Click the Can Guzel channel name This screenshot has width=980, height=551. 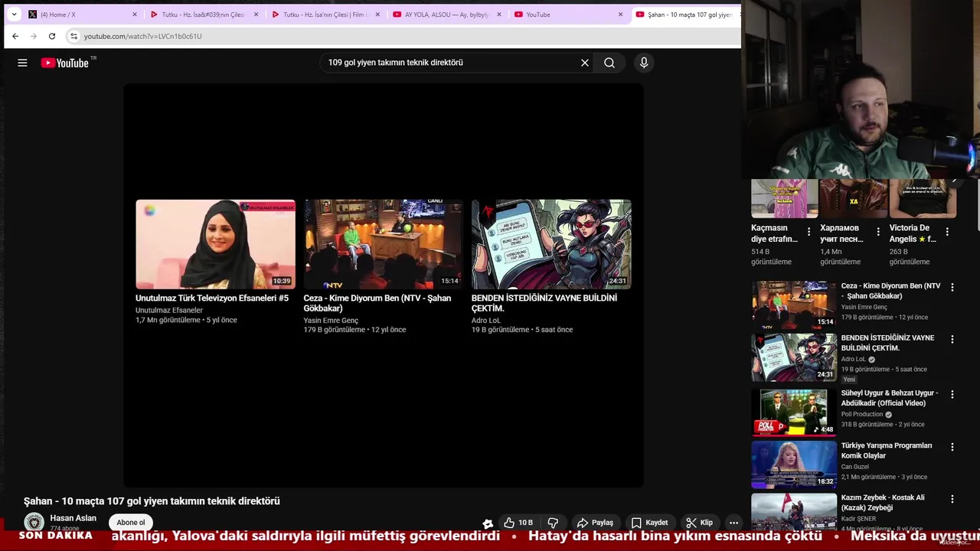(854, 466)
